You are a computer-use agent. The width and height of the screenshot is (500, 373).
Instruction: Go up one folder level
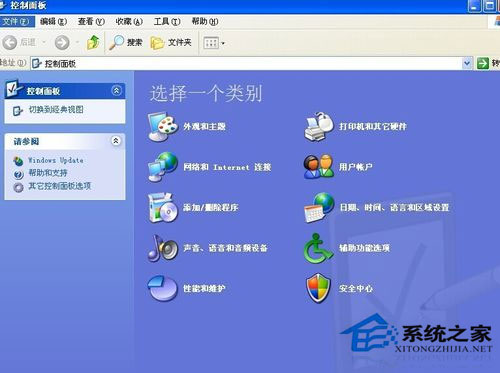point(93,42)
